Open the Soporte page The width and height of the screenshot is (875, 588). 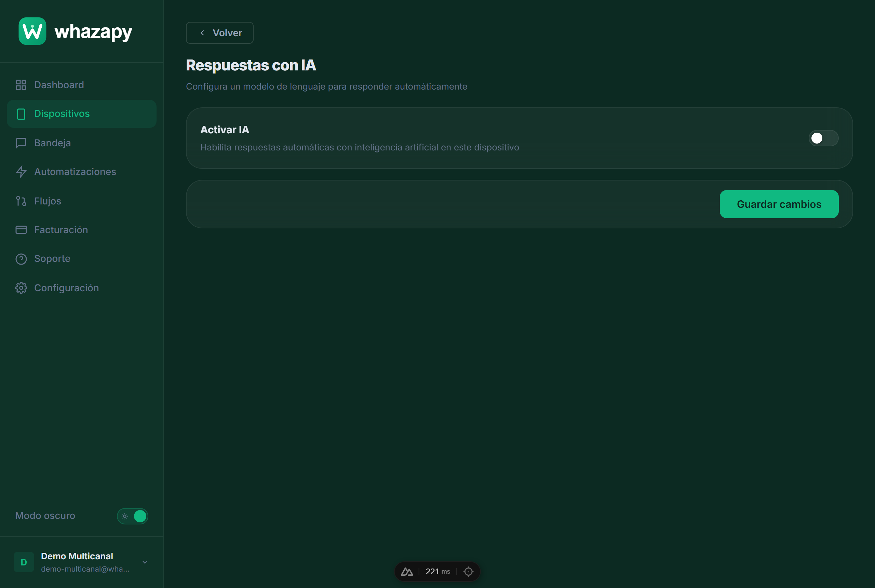coord(82,259)
